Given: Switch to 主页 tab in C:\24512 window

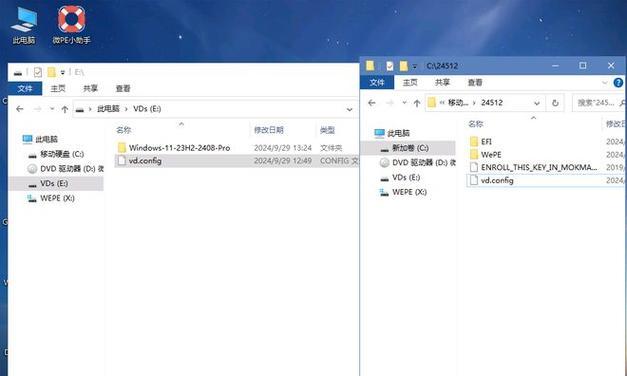Looking at the screenshot, I should click(x=410, y=82).
